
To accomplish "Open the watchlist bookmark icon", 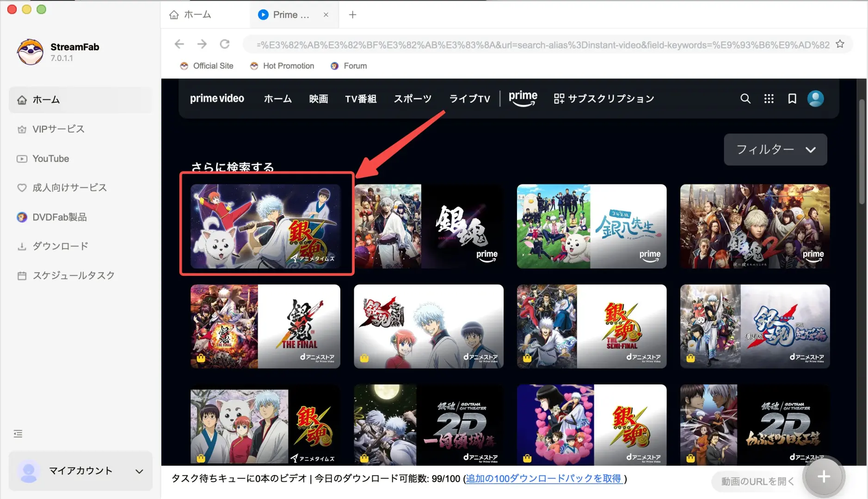I will 792,98.
